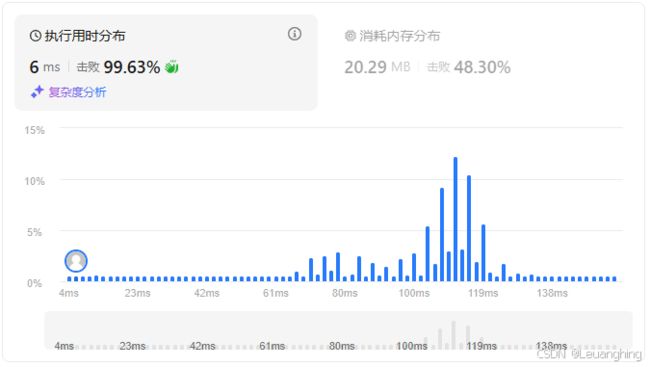Click the 6 ms runtime value
This screenshot has height=367, width=650.
[45, 67]
